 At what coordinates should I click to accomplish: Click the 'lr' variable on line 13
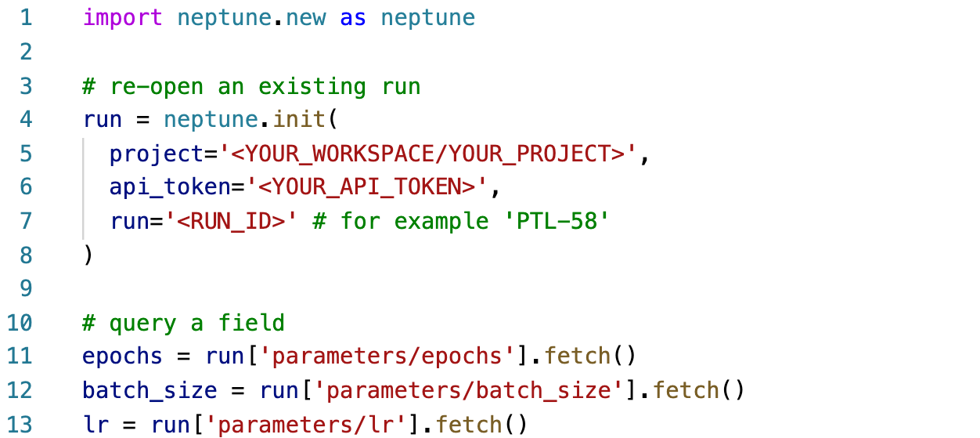click(95, 424)
